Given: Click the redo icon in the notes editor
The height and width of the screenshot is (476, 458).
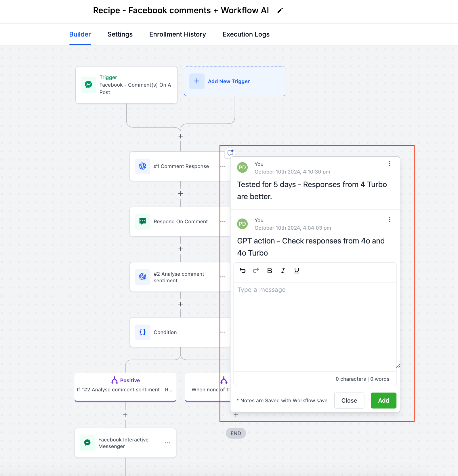Looking at the screenshot, I should (x=256, y=271).
